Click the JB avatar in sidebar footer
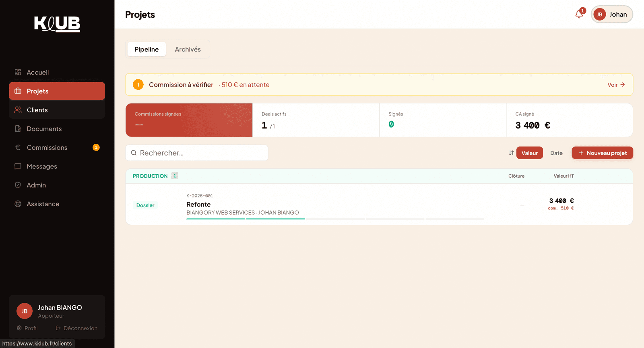Viewport: 644px width, 348px height. click(25, 311)
